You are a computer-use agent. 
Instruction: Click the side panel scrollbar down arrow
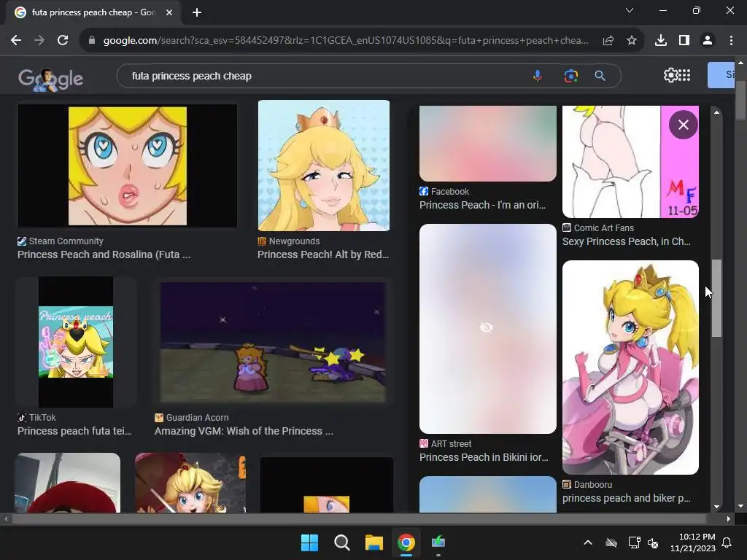[x=716, y=507]
